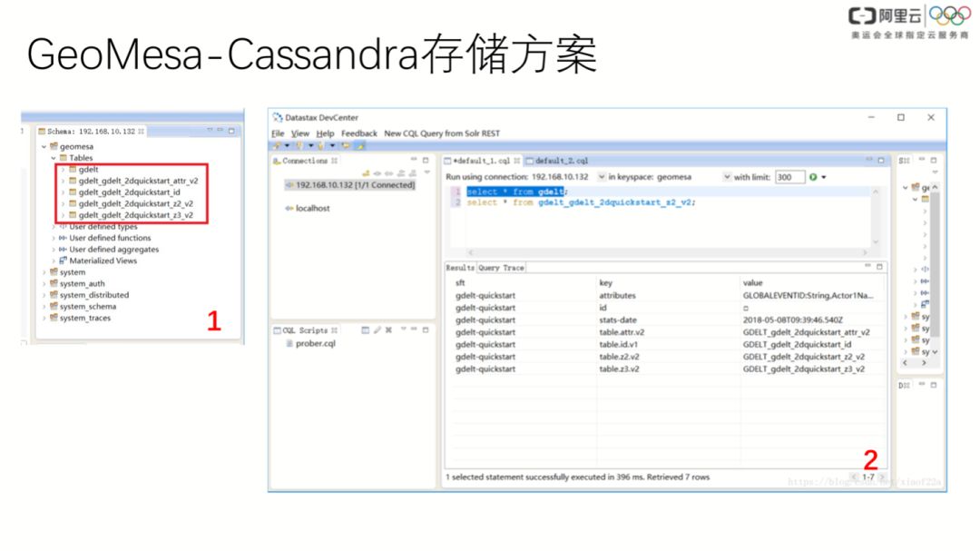980x551 pixels.
Task: Collapse the geomesa keyspace tree node
Action: click(44, 147)
